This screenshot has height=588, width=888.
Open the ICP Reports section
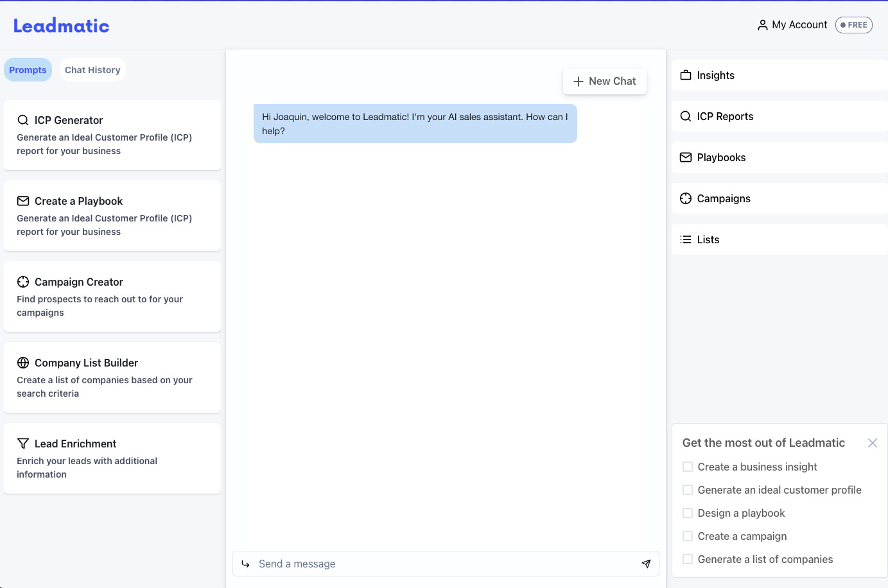[x=779, y=116]
